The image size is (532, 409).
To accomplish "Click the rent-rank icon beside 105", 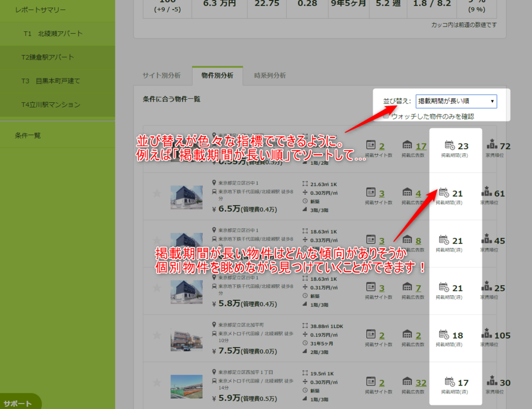I will pyautogui.click(x=486, y=333).
